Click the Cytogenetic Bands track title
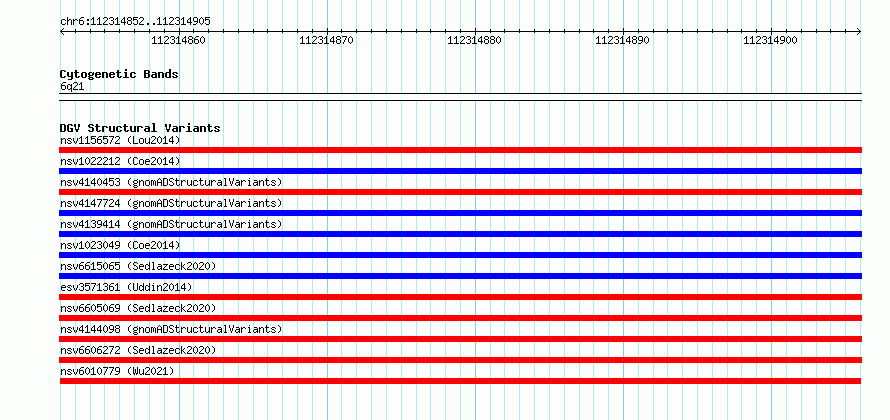The width and height of the screenshot is (890, 420). tap(119, 74)
